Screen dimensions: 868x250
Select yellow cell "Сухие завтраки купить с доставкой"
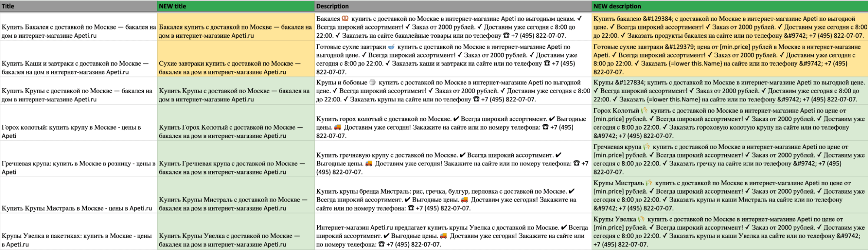[x=235, y=68]
